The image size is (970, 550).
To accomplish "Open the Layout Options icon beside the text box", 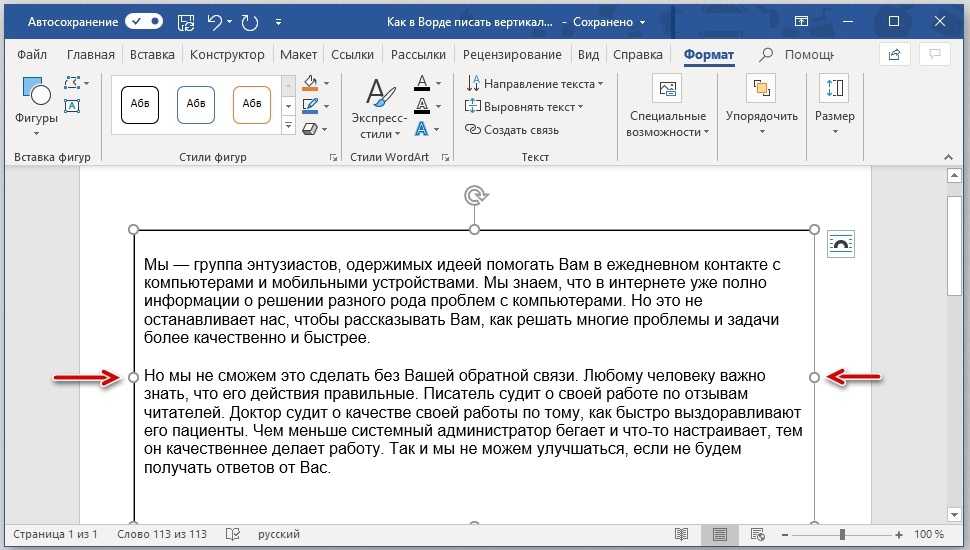I will tap(841, 244).
